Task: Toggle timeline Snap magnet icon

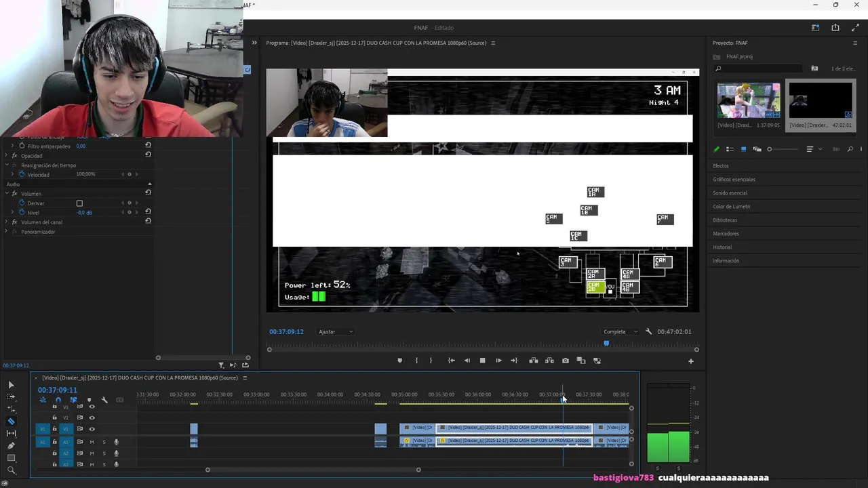Action: (x=58, y=400)
